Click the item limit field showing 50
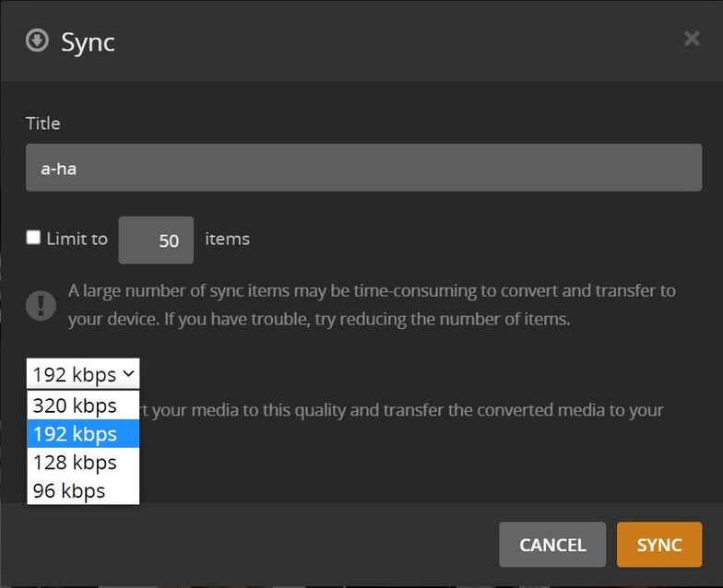This screenshot has width=723, height=588. (x=156, y=241)
